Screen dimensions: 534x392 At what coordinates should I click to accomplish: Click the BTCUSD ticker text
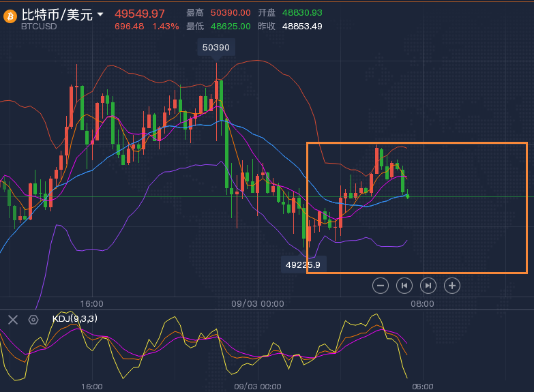tap(39, 27)
